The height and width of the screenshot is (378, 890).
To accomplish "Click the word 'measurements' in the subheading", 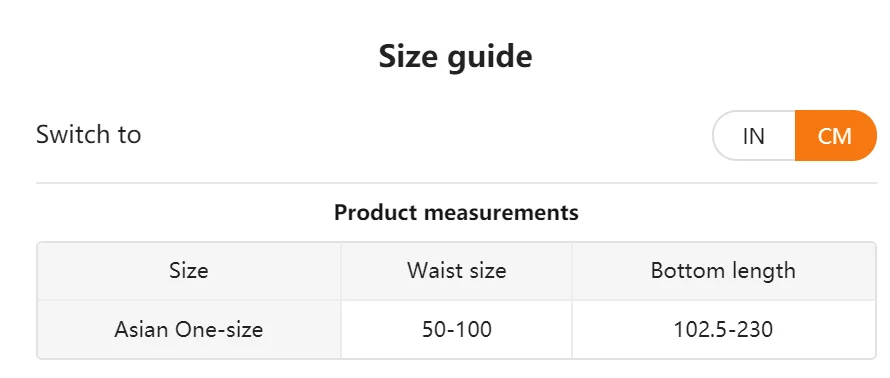I will click(502, 212).
